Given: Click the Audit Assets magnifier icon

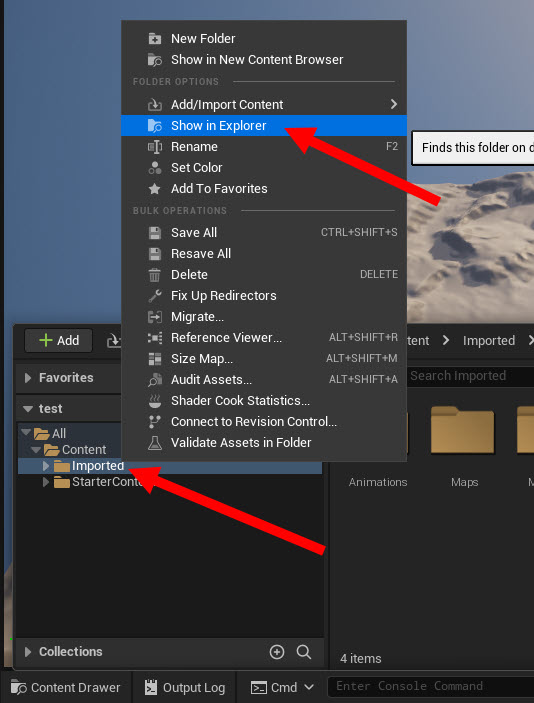Looking at the screenshot, I should 155,380.
